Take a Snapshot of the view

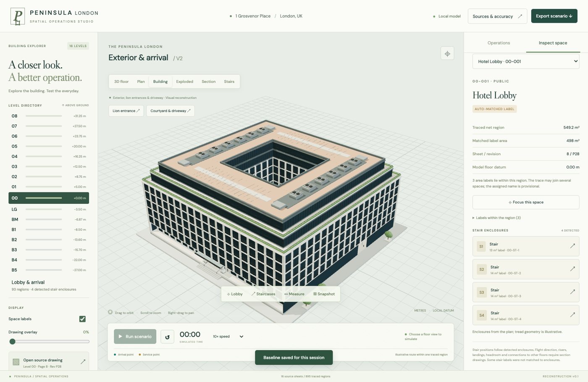coord(324,294)
